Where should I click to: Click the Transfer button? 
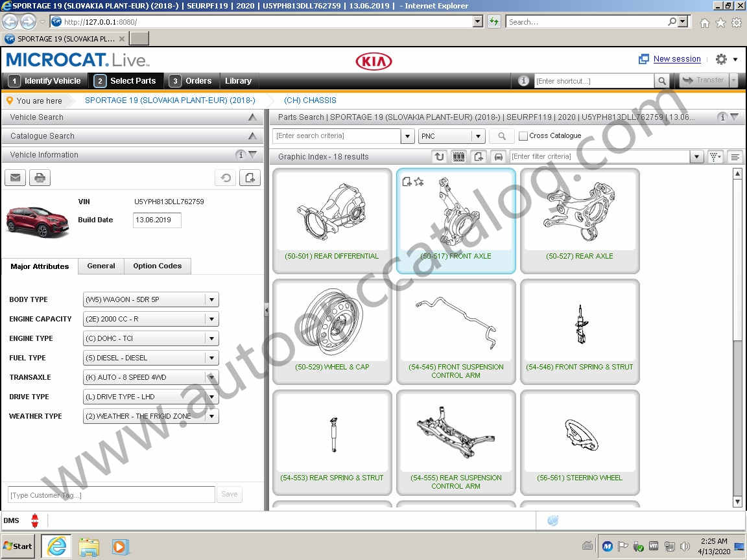pyautogui.click(x=703, y=80)
